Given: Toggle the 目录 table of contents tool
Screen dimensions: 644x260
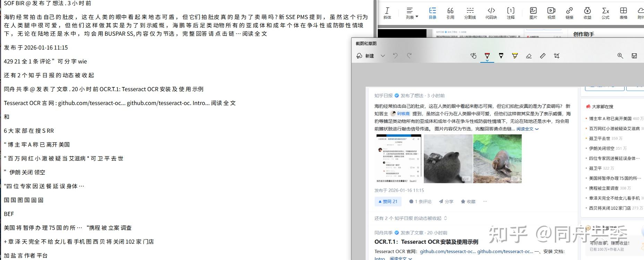Looking at the screenshot, I should pyautogui.click(x=432, y=13).
